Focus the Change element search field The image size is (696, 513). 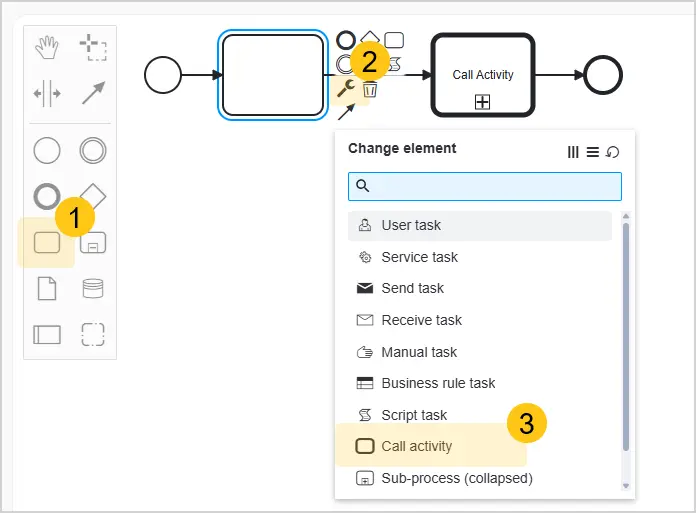(x=485, y=186)
